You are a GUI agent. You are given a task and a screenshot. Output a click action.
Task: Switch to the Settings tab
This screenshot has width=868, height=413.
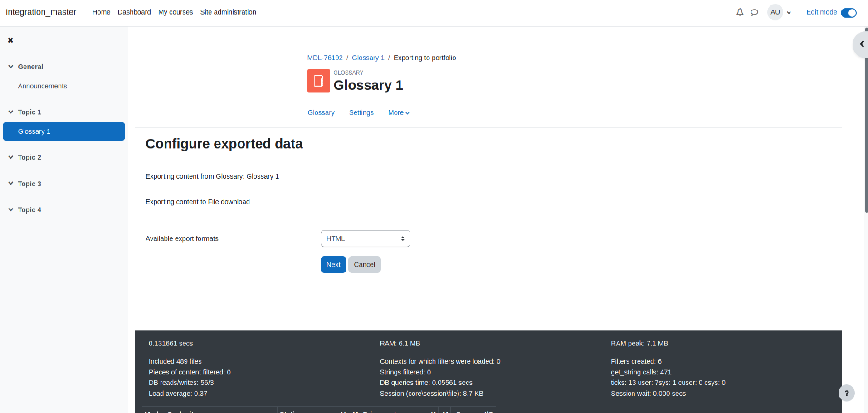361,113
